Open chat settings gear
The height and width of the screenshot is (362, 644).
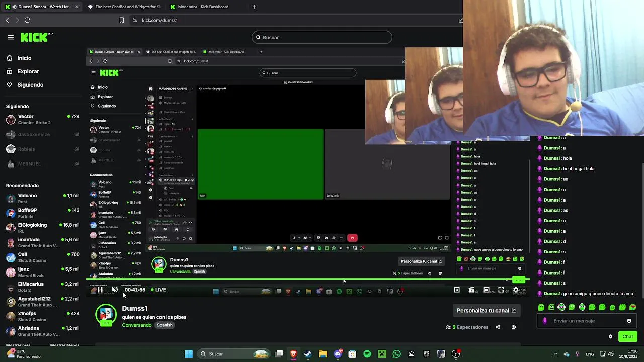(x=610, y=337)
